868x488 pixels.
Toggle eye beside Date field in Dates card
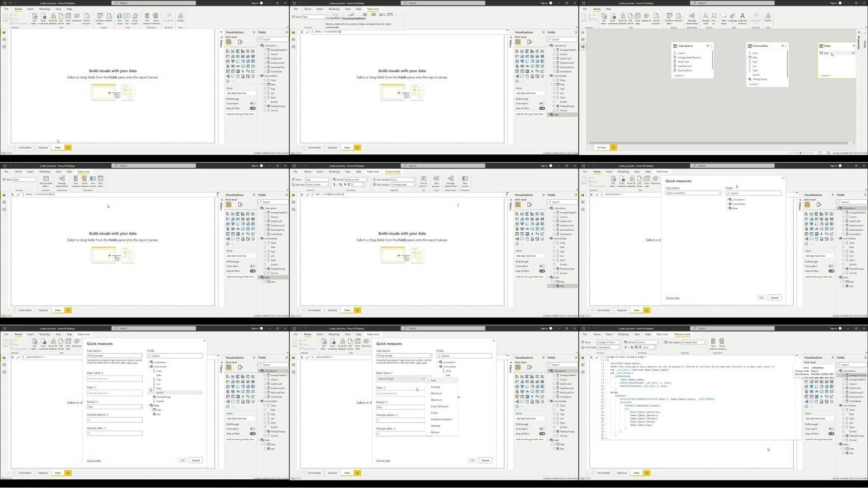[x=853, y=53]
